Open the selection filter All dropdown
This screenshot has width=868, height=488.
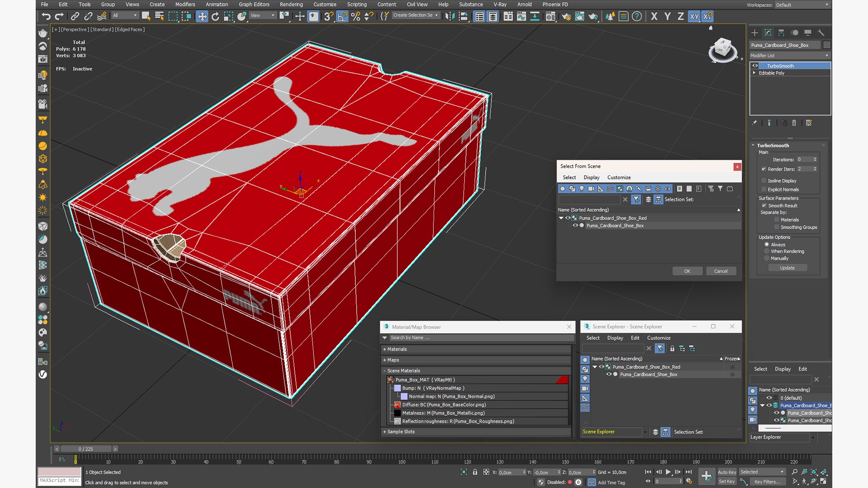pyautogui.click(x=125, y=15)
